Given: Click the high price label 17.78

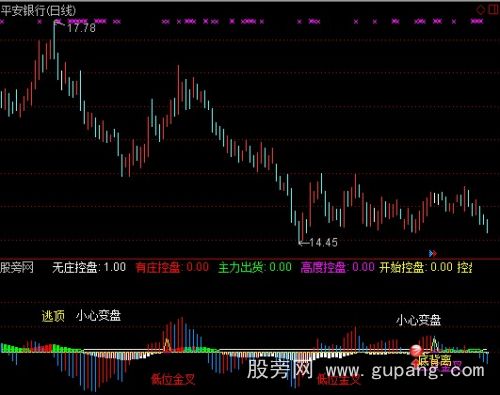Looking at the screenshot, I should coord(81,28).
